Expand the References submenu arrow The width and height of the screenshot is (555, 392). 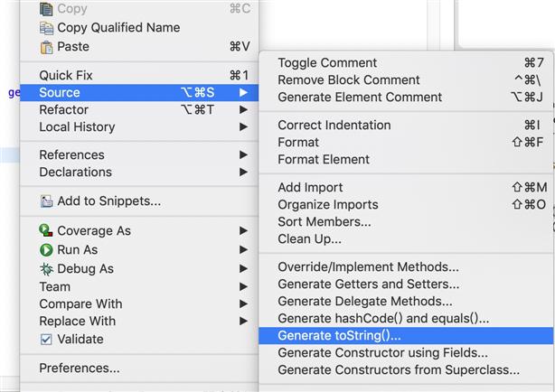(x=243, y=154)
